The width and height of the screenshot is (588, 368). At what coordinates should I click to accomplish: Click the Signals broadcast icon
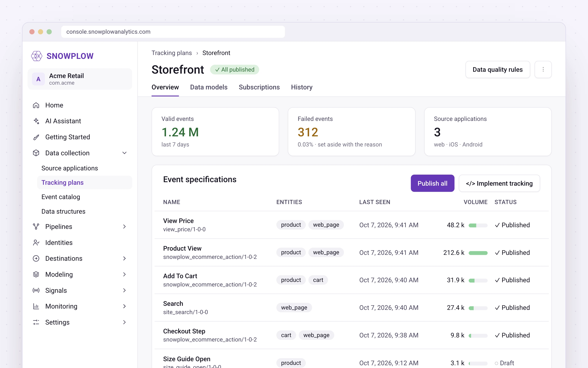pos(36,290)
